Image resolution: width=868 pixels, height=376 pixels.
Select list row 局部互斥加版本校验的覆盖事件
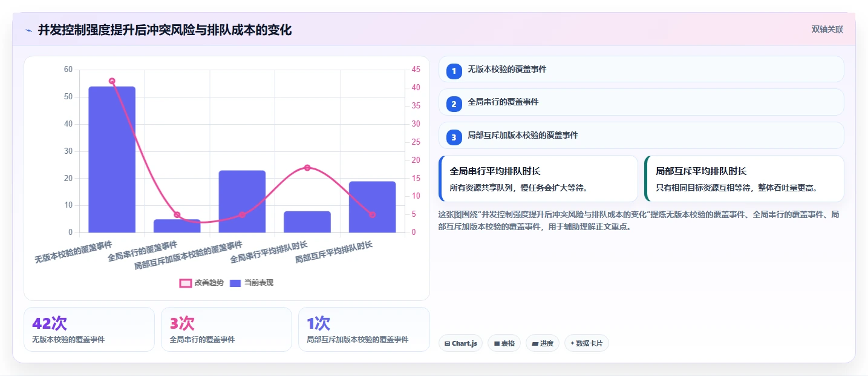point(641,135)
